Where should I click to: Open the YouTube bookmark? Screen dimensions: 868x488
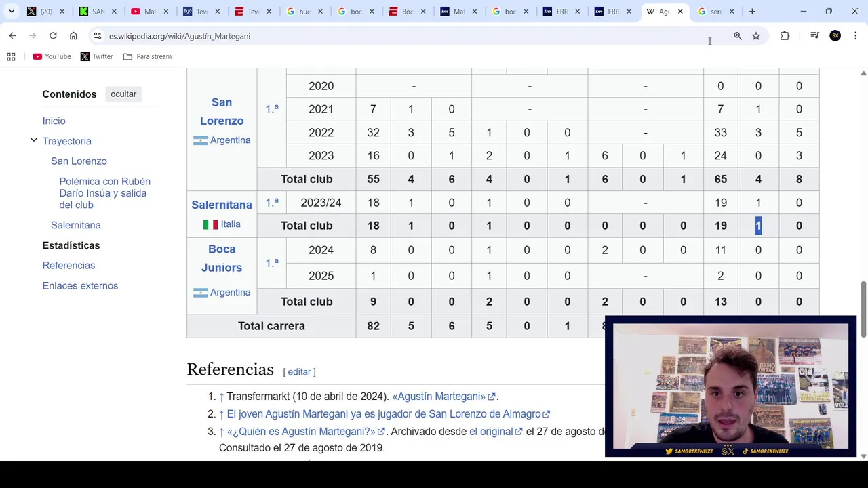tap(52, 56)
